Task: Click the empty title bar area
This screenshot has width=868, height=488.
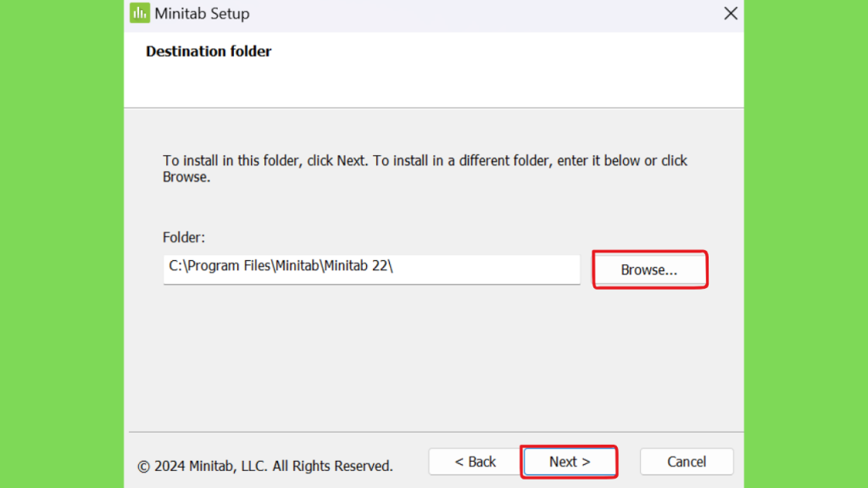Action: 481,14
